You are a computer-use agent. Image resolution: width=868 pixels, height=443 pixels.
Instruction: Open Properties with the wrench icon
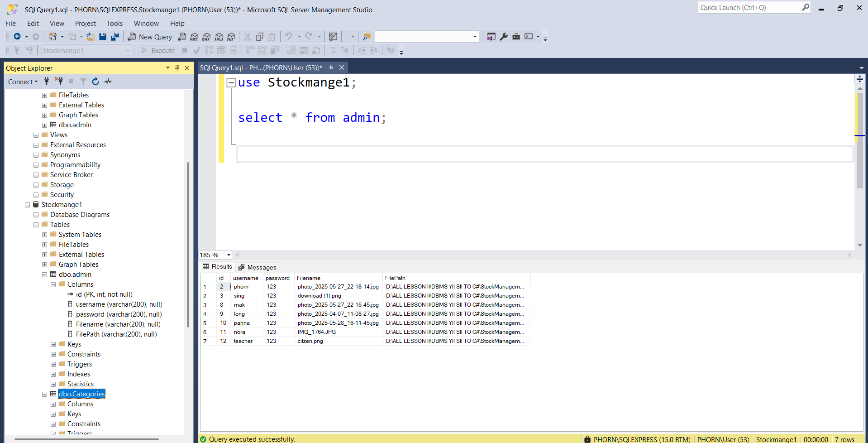tap(504, 37)
